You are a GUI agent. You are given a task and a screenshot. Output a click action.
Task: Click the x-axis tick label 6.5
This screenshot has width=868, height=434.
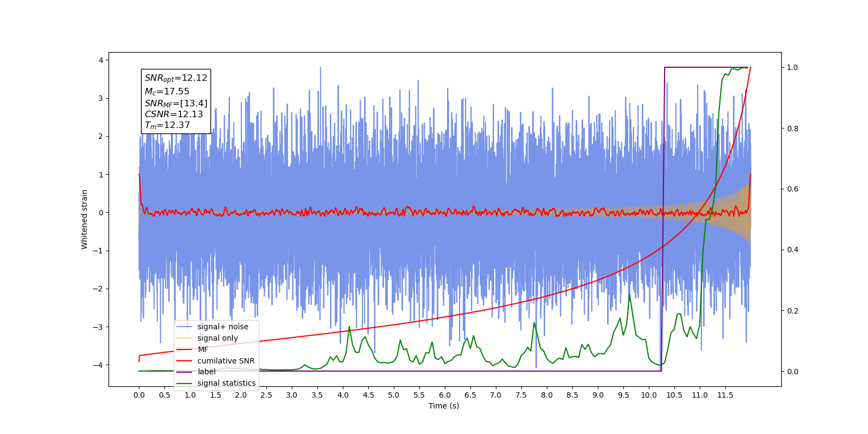click(x=470, y=395)
